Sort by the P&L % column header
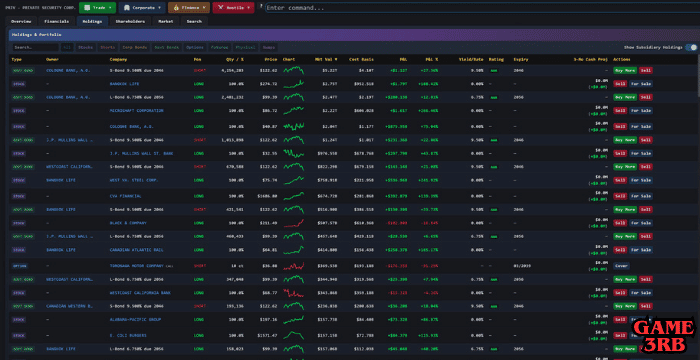 432,59
